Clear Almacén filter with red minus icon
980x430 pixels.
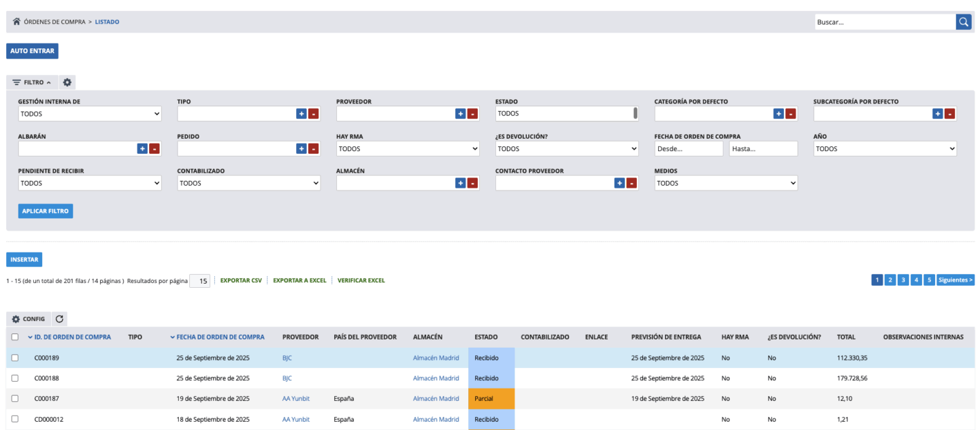[472, 183]
